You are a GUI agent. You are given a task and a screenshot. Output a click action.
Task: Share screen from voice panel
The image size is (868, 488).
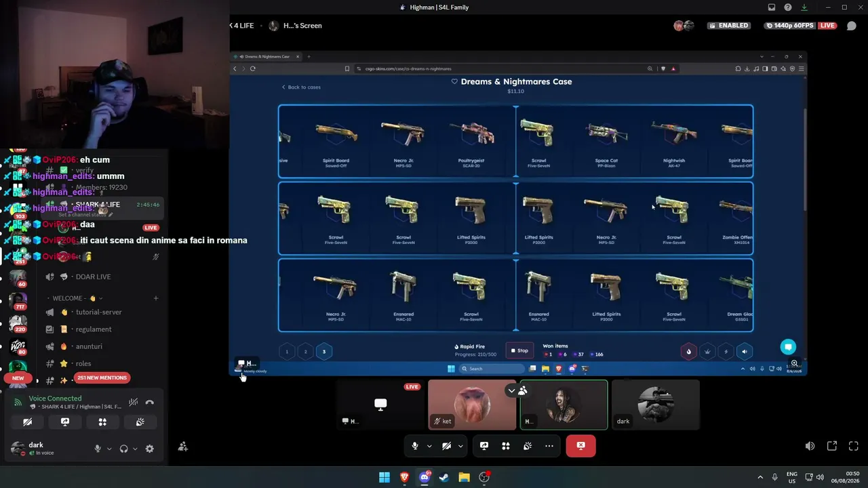point(65,422)
